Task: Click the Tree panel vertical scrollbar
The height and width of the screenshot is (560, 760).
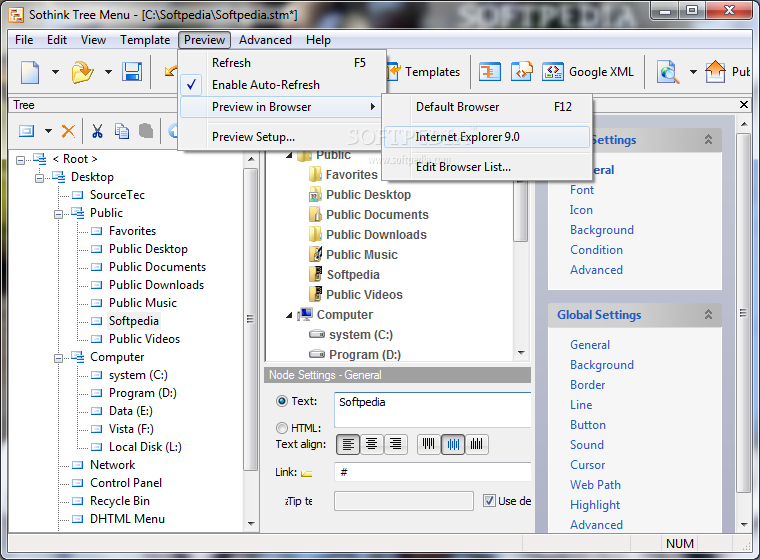Action: point(251,319)
